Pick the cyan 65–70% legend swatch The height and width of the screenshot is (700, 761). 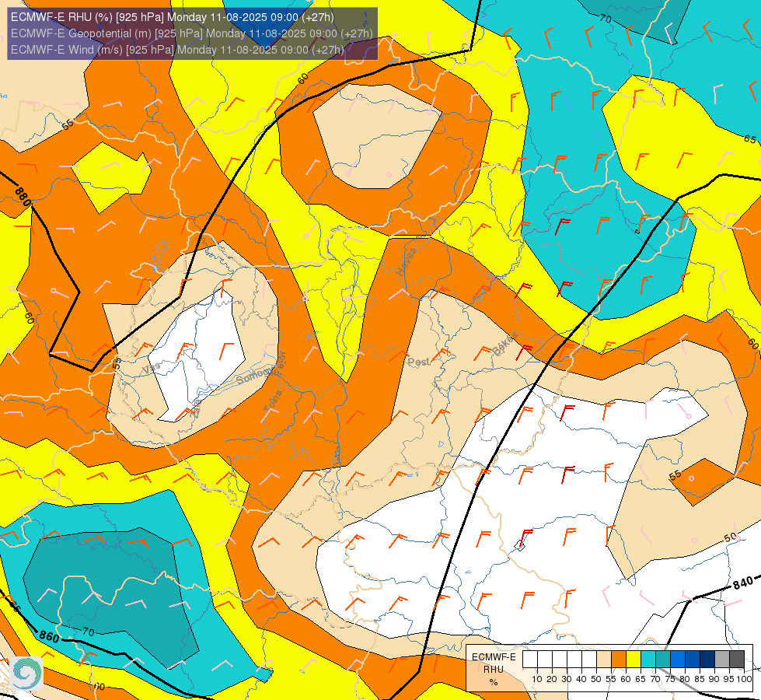coord(648,660)
